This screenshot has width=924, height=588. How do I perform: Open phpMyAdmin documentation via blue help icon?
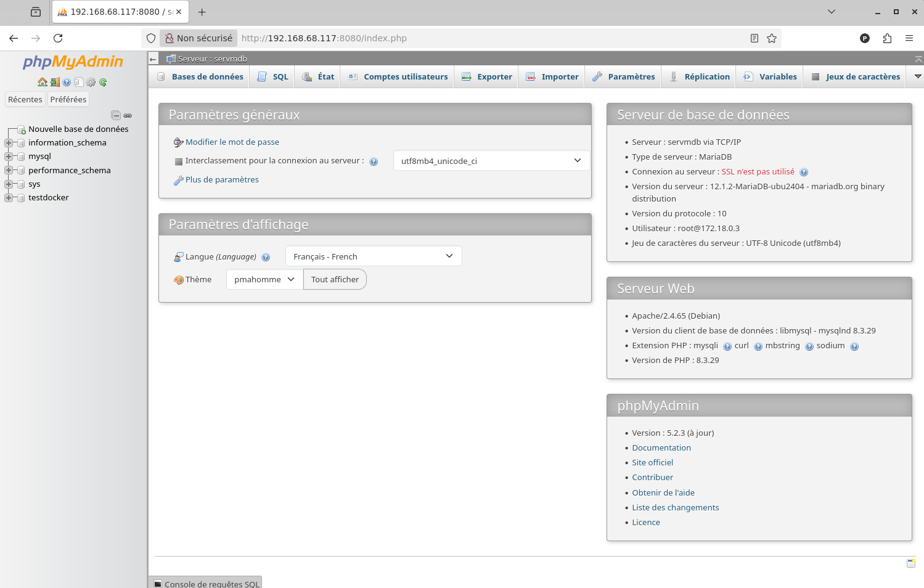[67, 82]
